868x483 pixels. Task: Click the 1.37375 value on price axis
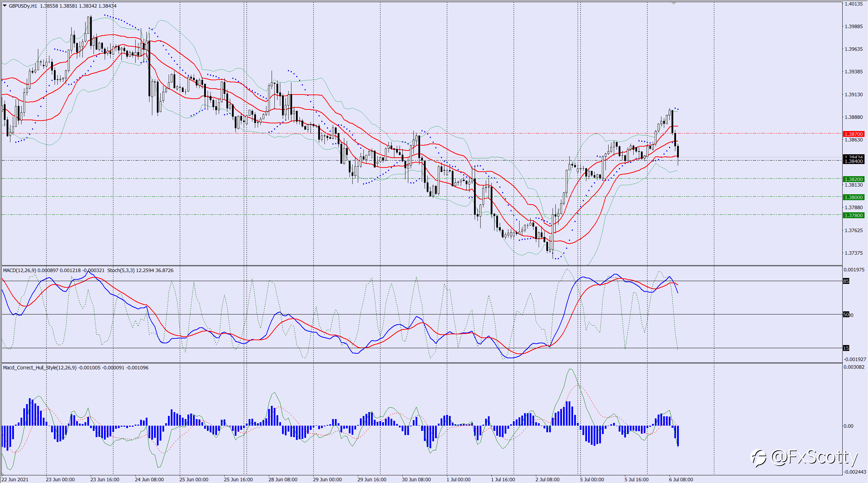(x=854, y=253)
